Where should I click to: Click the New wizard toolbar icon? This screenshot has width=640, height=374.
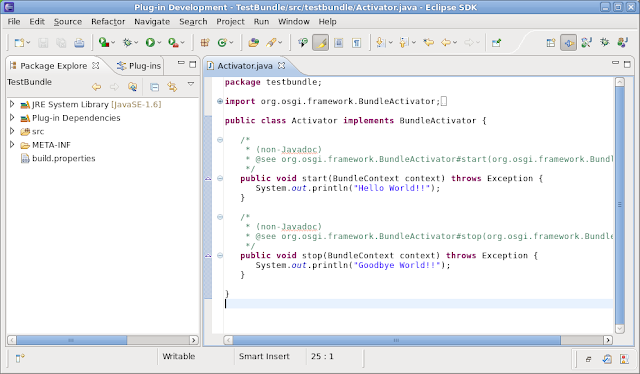point(19,42)
